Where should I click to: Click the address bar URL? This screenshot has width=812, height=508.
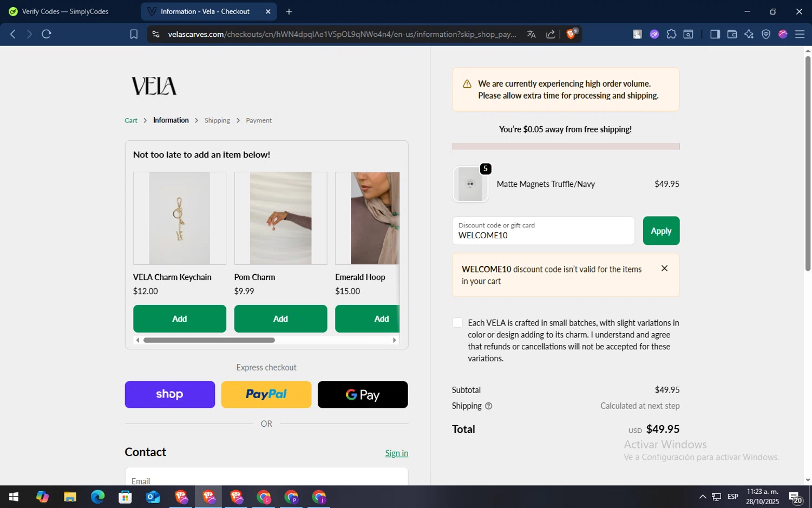pos(342,34)
